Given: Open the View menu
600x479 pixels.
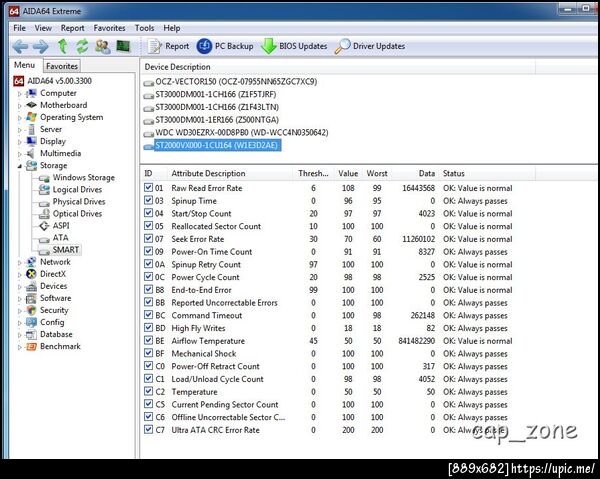Looking at the screenshot, I should pos(43,28).
